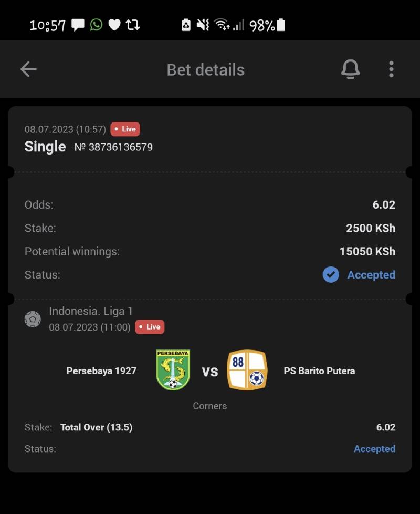Tap the Persebaya 1927 team name
The height and width of the screenshot is (514, 420).
point(101,371)
